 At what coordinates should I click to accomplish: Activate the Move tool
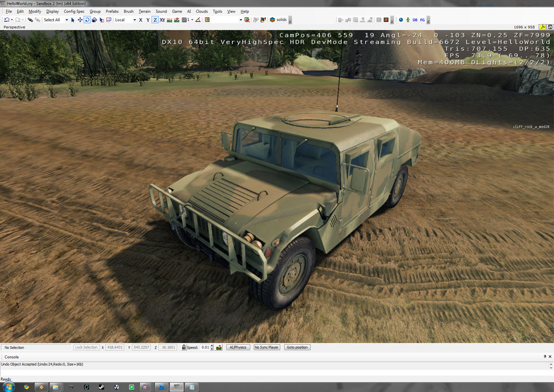coord(80,20)
